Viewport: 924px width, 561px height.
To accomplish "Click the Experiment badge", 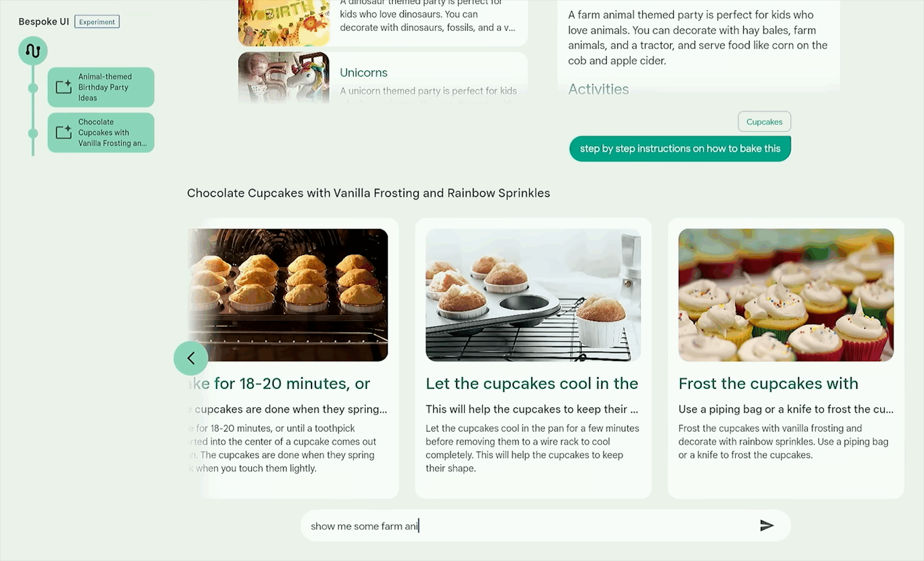I will pyautogui.click(x=97, y=22).
